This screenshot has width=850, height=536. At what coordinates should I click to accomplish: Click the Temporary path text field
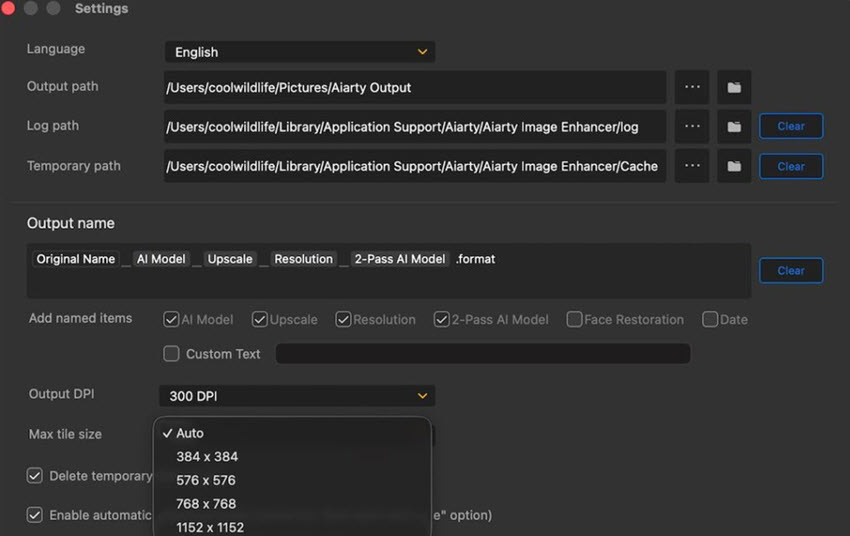(415, 166)
